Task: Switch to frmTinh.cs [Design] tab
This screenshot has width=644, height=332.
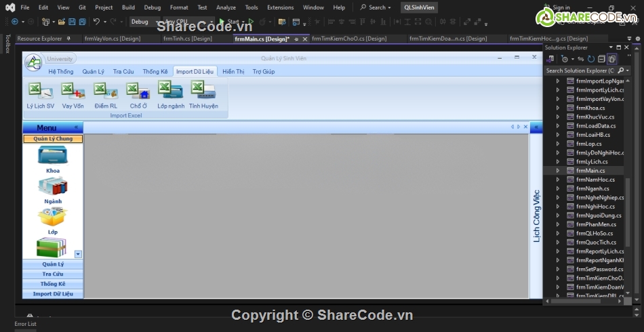Action: [188, 39]
